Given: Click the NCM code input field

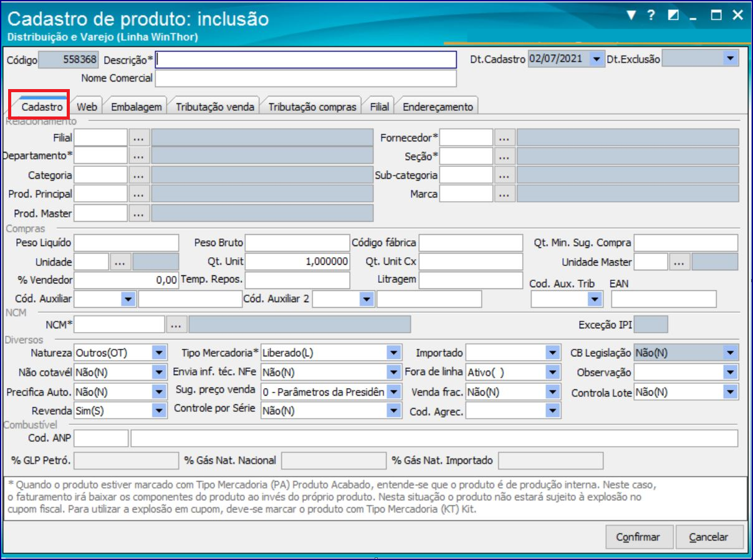Looking at the screenshot, I should 119,325.
